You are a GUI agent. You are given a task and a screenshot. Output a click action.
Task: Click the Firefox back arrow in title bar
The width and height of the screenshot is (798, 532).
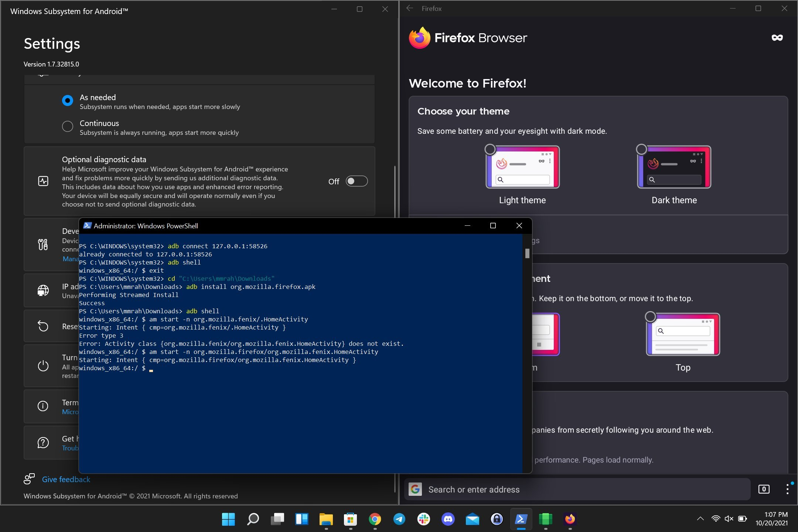409,8
